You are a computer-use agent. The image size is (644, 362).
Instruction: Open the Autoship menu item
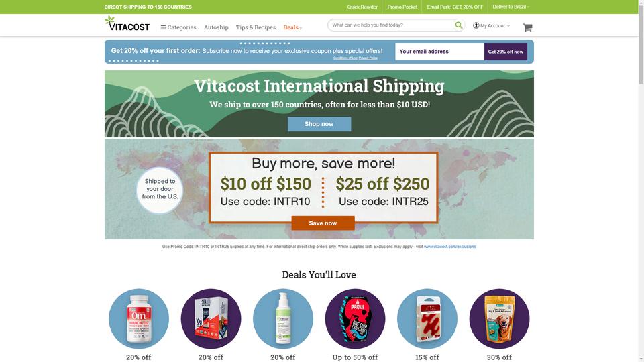point(216,27)
